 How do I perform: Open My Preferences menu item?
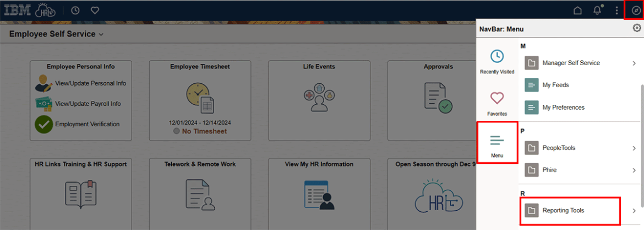tap(563, 108)
